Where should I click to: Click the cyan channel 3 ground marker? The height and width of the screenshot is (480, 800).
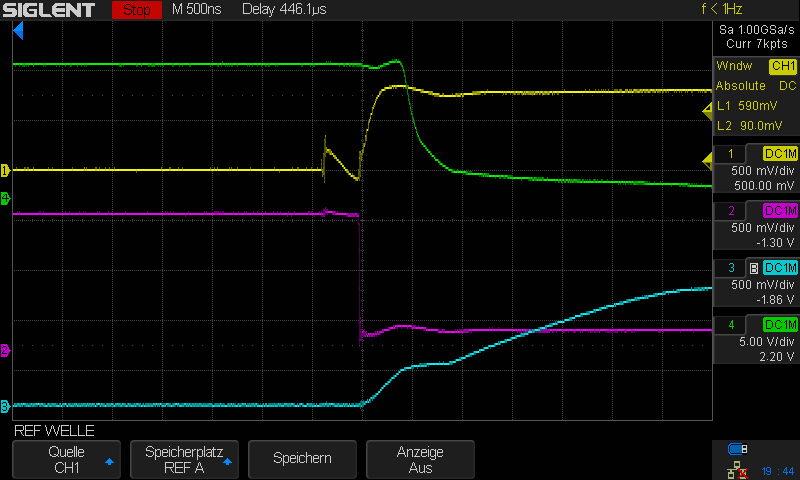point(5,407)
